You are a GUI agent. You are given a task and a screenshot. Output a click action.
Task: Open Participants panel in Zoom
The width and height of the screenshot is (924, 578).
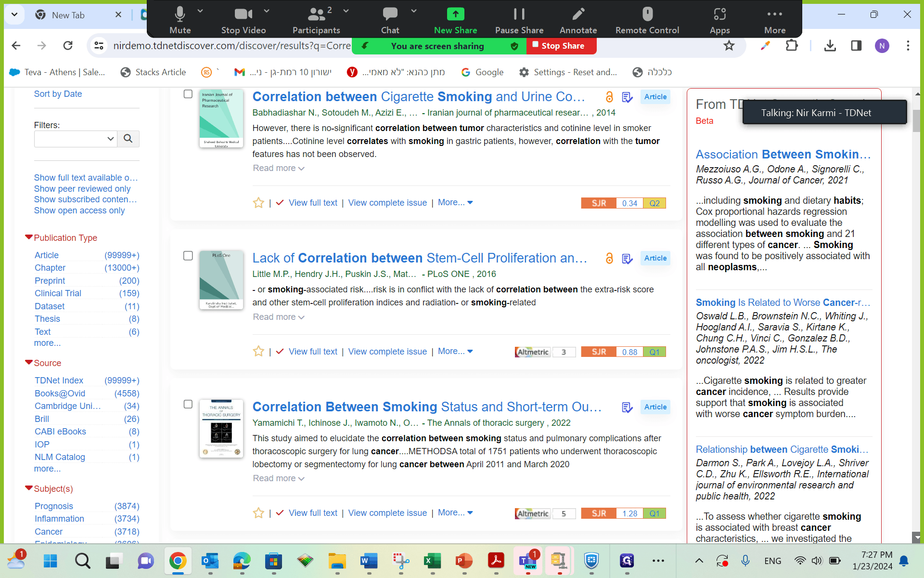click(316, 20)
